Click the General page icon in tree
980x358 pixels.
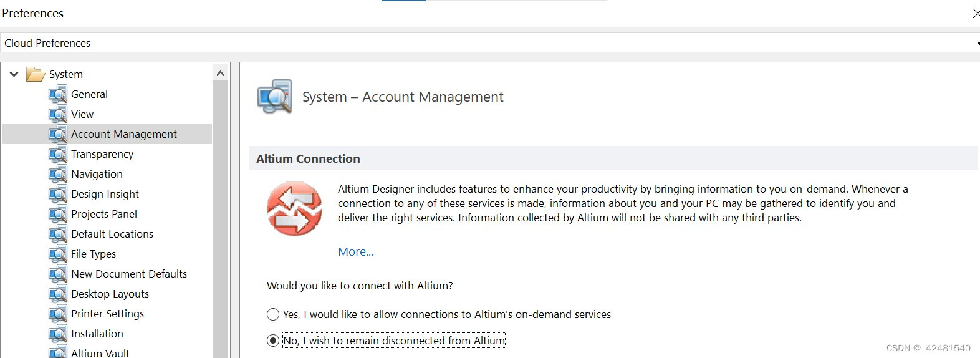[x=57, y=95]
